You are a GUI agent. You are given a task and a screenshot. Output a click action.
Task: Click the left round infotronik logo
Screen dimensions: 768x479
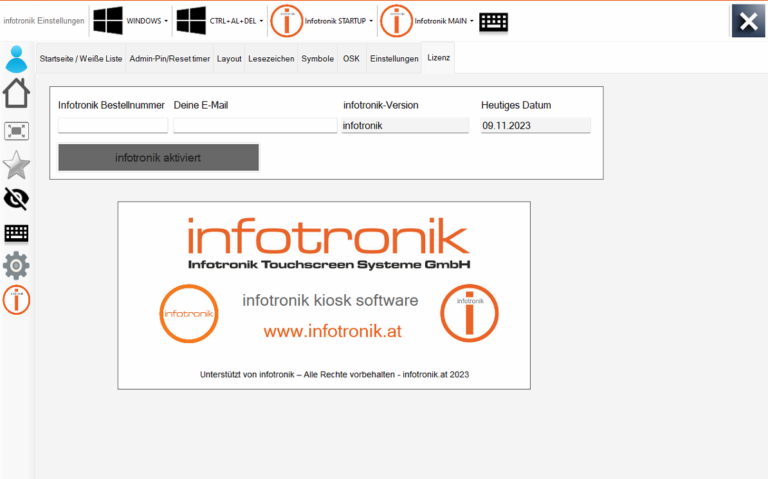pyautogui.click(x=189, y=313)
